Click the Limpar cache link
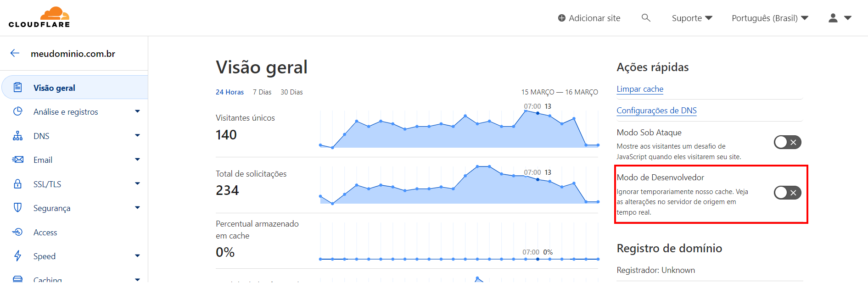Image resolution: width=868 pixels, height=283 pixels. [x=640, y=89]
